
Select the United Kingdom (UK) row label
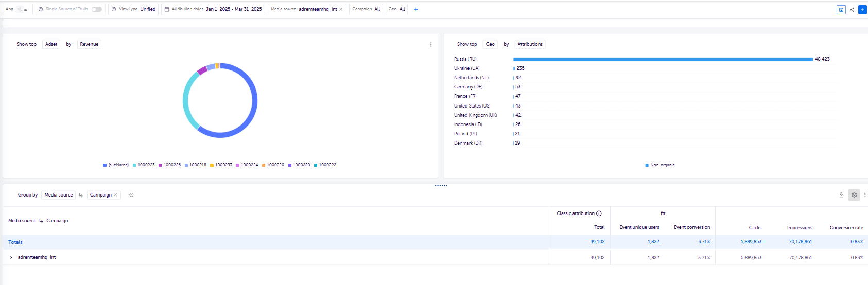(475, 115)
